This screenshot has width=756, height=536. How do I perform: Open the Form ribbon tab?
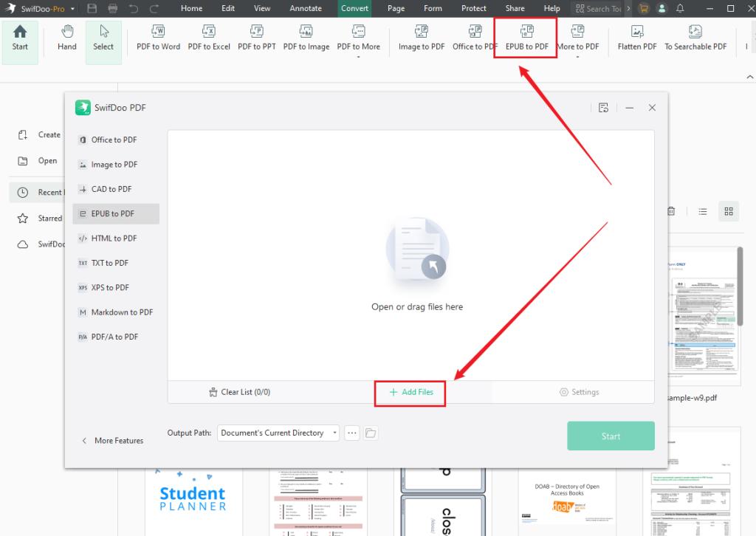click(433, 8)
